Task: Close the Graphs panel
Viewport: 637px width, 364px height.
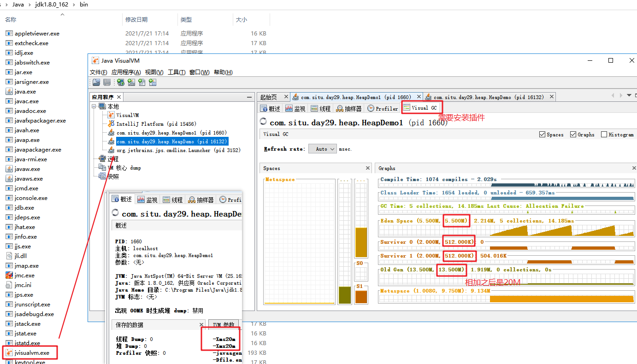Action: pos(634,168)
